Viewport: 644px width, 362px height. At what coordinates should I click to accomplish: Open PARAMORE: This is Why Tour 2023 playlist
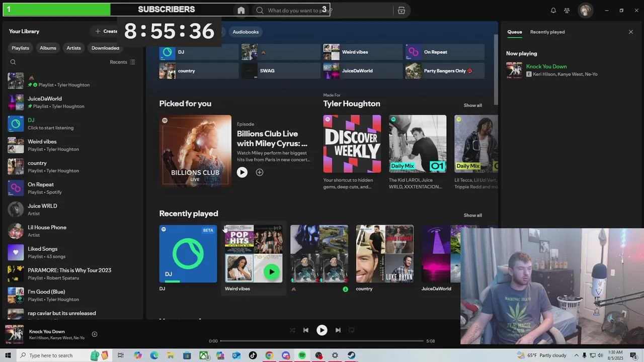pos(72,274)
